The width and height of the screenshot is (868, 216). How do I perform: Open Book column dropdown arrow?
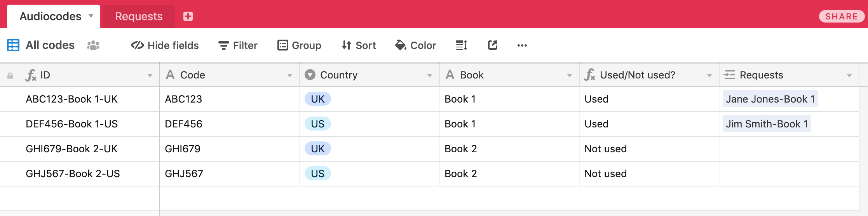click(570, 75)
